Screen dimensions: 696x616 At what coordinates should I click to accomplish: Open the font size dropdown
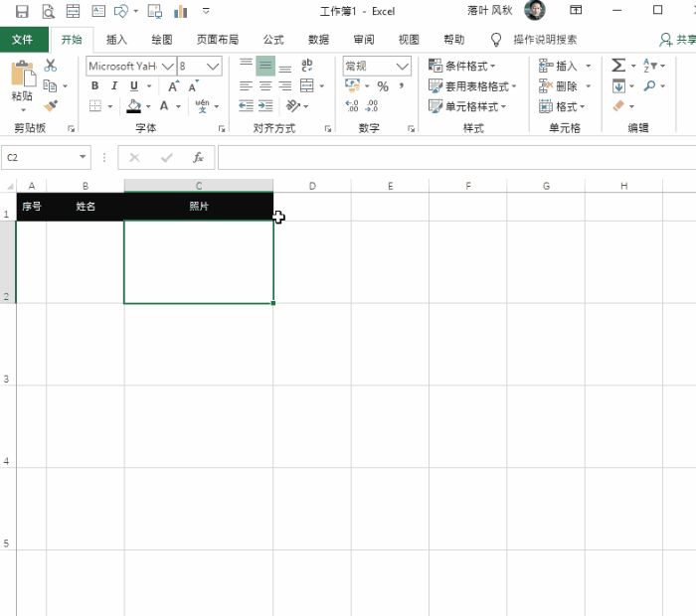(x=213, y=67)
